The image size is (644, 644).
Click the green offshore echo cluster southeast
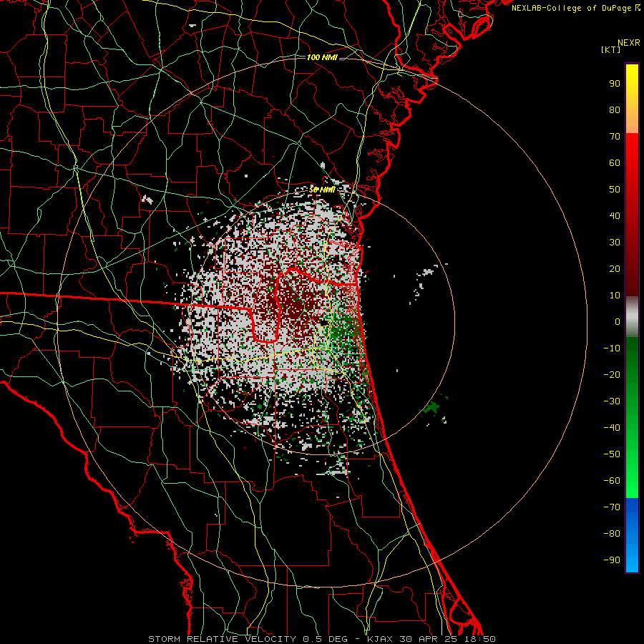pyautogui.click(x=431, y=408)
